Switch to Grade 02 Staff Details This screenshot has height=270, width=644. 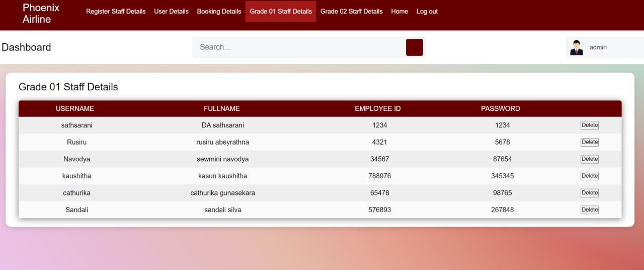click(352, 11)
